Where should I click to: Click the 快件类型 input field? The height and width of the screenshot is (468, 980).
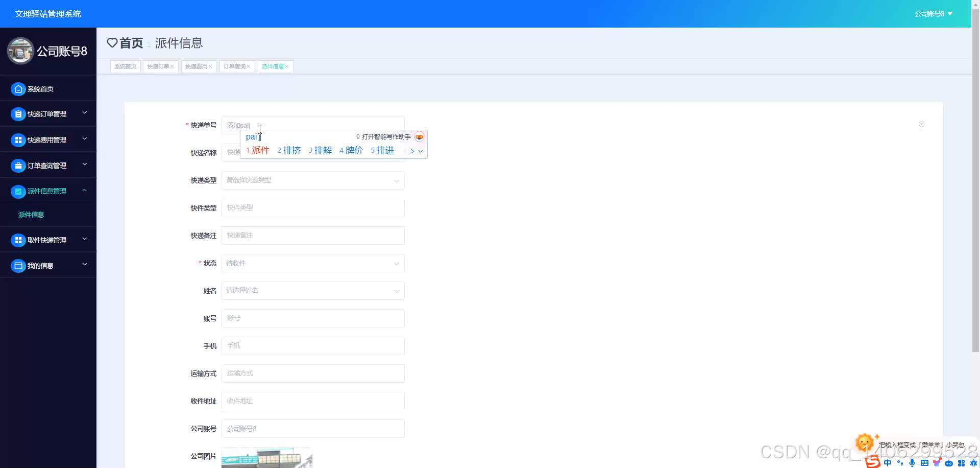coord(313,208)
